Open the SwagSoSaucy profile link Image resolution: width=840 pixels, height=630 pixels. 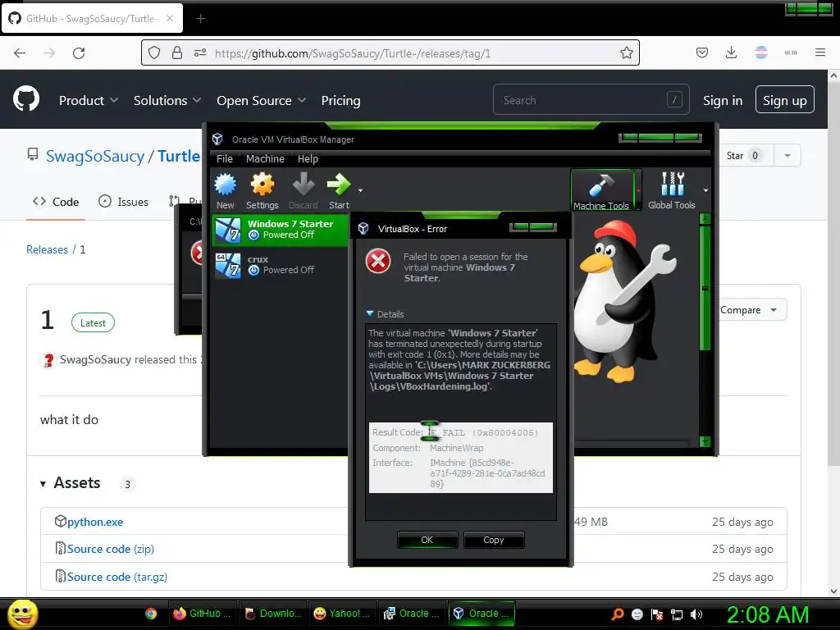(x=95, y=156)
